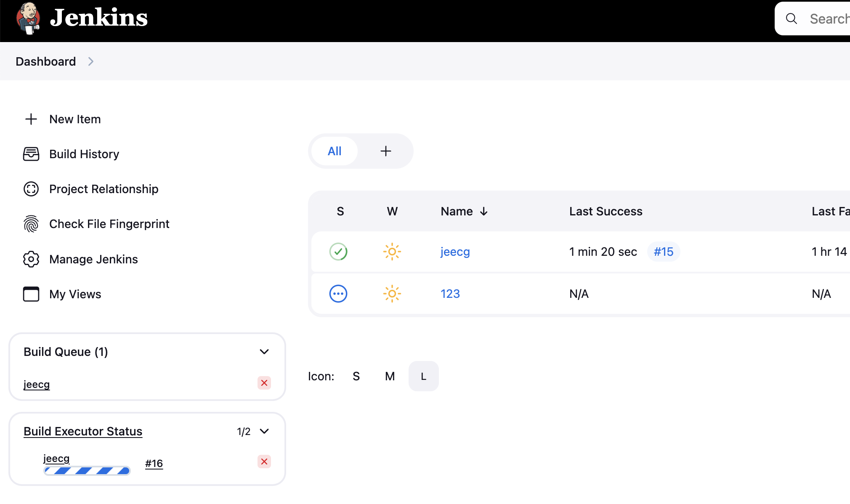The width and height of the screenshot is (850, 504).
Task: Select the medium icon size option M
Action: pyautogui.click(x=390, y=376)
